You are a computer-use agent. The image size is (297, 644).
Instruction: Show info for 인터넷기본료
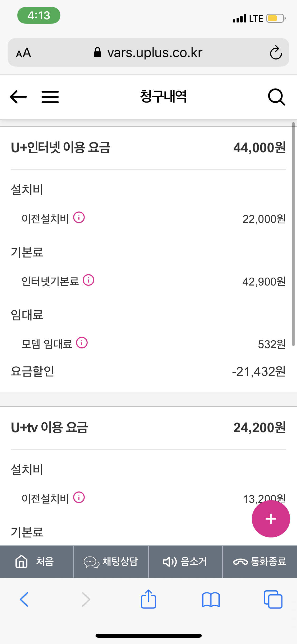88,280
